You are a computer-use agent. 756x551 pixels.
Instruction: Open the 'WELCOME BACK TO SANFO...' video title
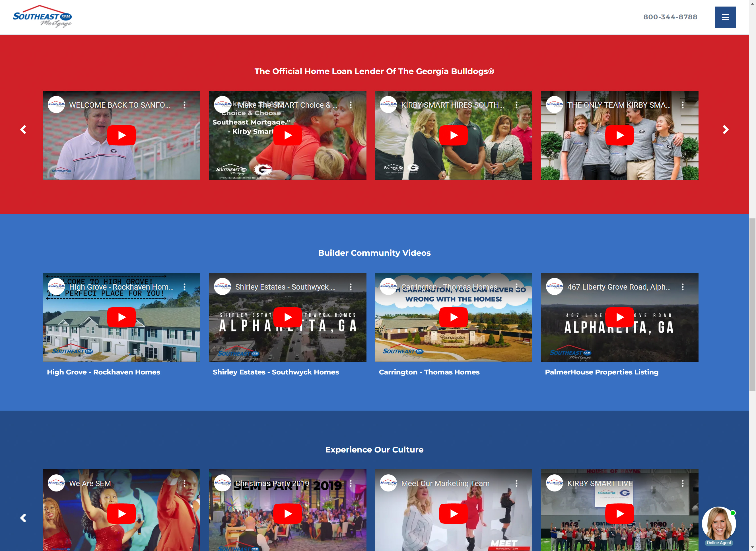coord(119,105)
